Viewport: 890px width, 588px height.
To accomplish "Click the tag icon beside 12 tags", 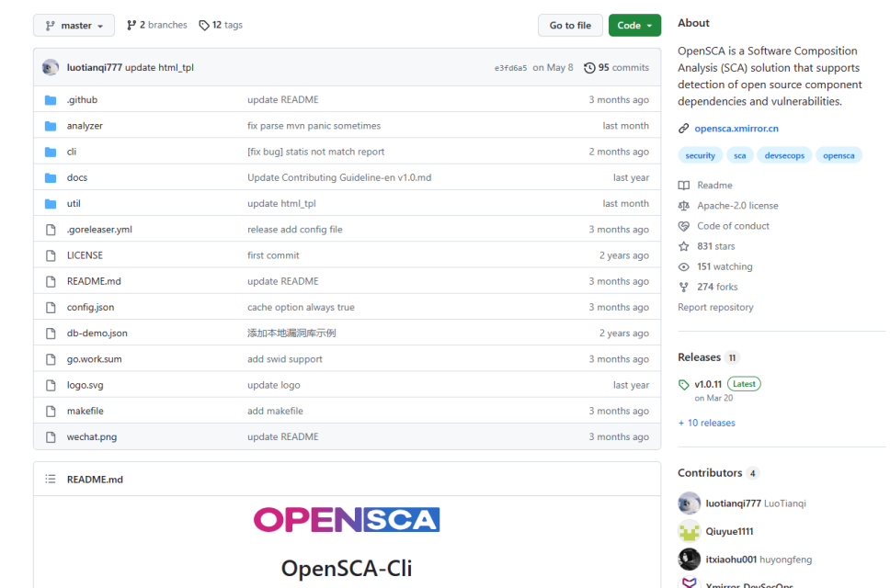I will 204,26.
